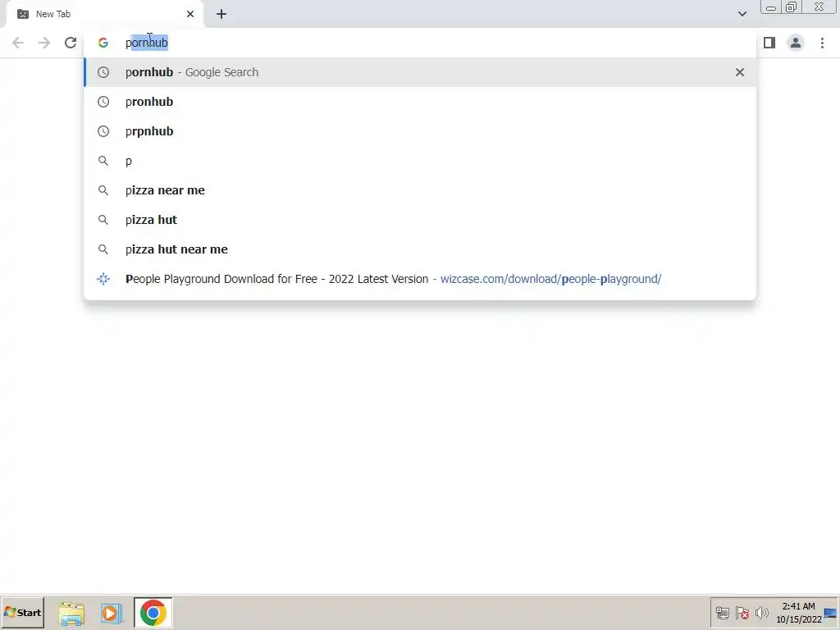Expand the tab search chevron
The image size is (840, 630).
742,14
